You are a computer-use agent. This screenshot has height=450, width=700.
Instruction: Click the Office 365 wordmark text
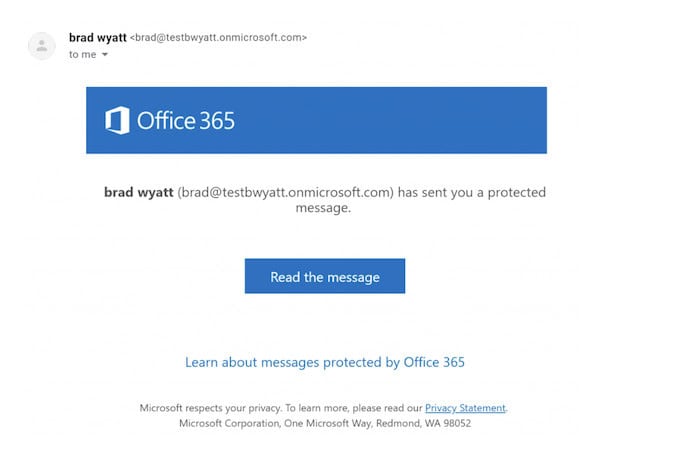pos(186,121)
